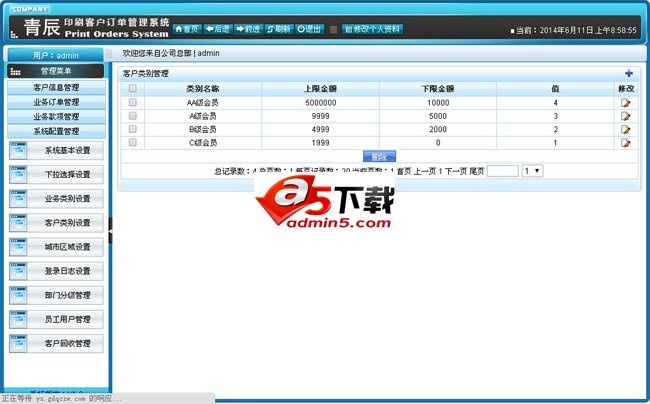Click 尾页 last page link
Viewport: 650px width, 404px height.
tap(477, 171)
